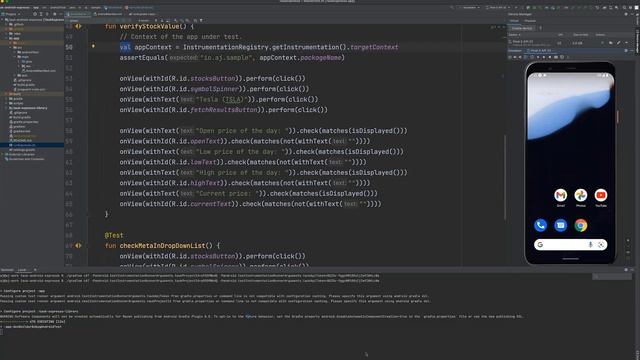Open Phone dialer on emulator
640x360 pixels.
click(540, 225)
